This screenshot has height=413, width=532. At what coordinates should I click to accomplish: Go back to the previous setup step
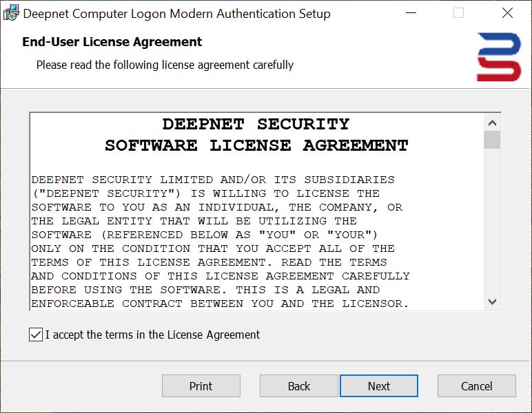tap(298, 386)
